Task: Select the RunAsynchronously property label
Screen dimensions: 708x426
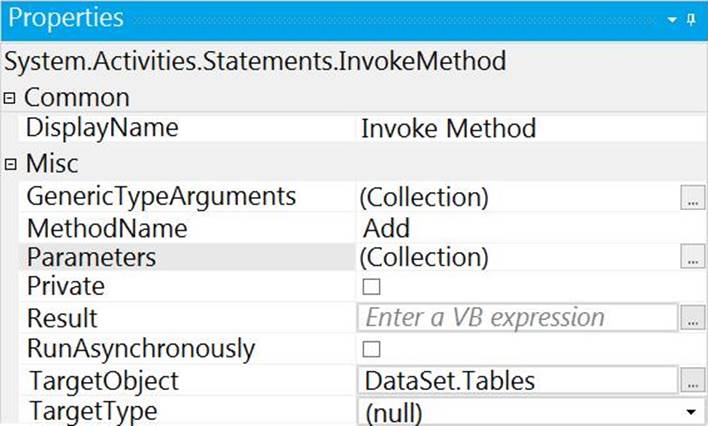Action: tap(140, 349)
